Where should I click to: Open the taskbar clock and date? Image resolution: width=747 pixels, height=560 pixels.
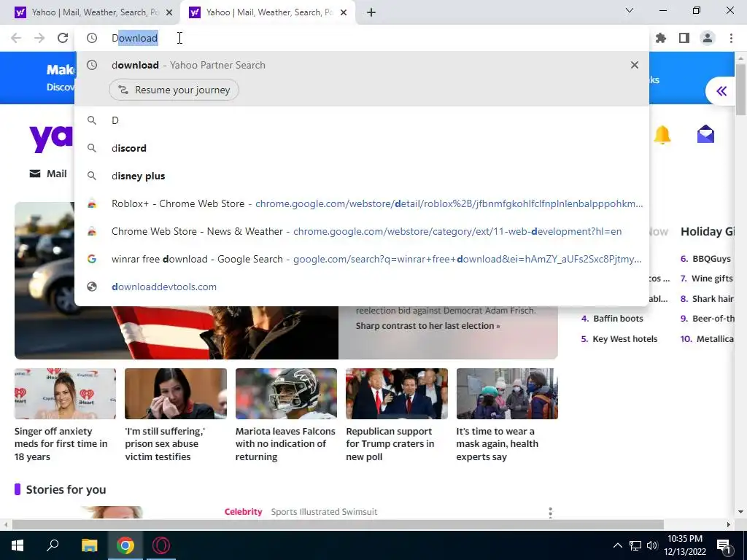click(684, 545)
